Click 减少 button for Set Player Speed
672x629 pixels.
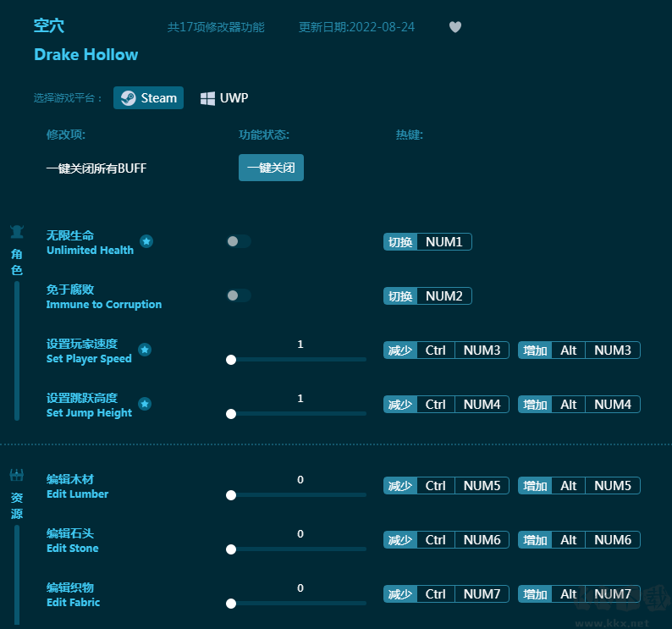click(400, 350)
